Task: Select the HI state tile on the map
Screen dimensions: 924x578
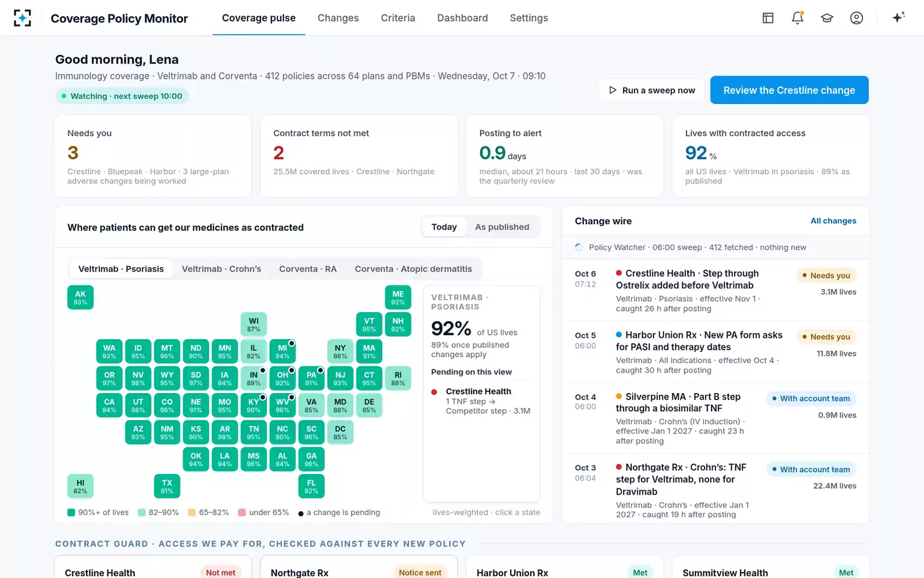Action: tap(80, 486)
